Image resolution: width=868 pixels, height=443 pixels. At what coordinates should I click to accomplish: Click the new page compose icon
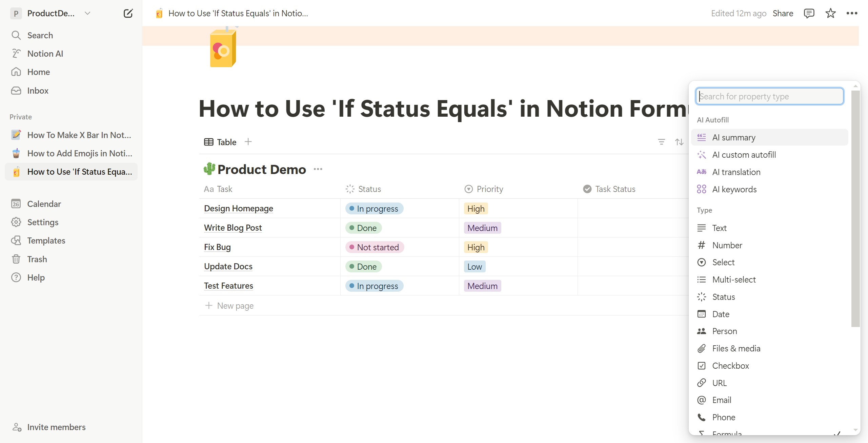[x=128, y=13]
